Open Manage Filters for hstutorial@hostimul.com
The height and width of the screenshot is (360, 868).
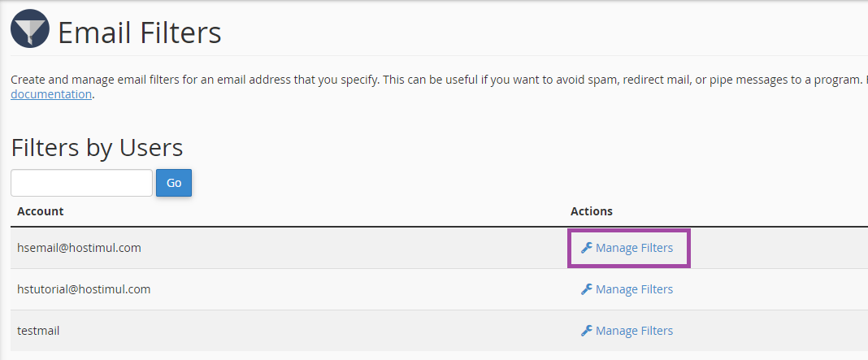coord(634,289)
